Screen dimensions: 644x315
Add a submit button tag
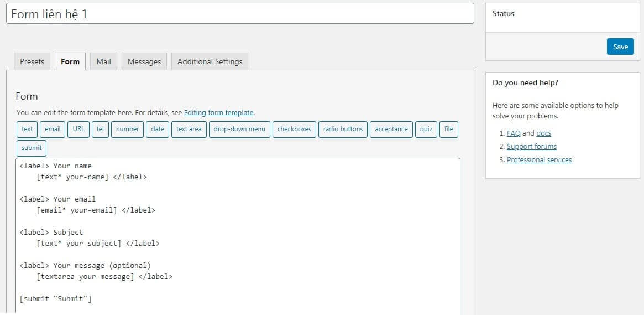[x=32, y=148]
